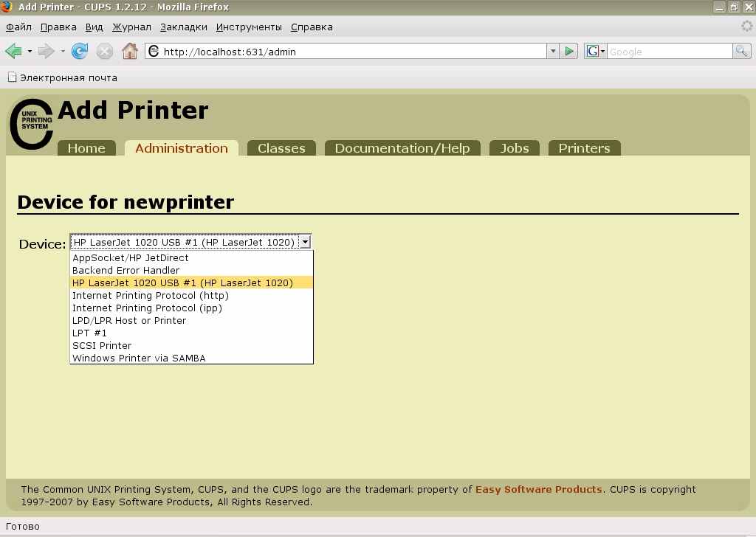Click the Google search input field
This screenshot has width=756, height=537.
click(670, 52)
